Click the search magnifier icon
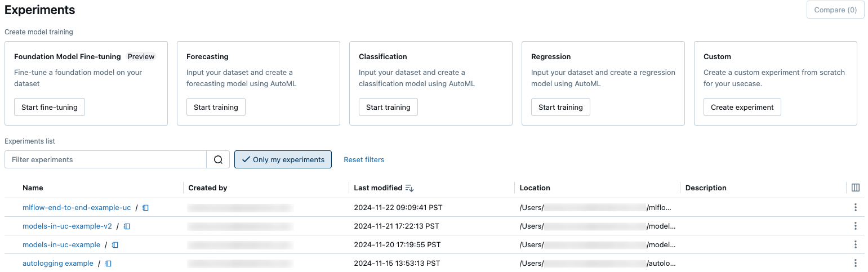This screenshot has width=868, height=272. pyautogui.click(x=218, y=159)
